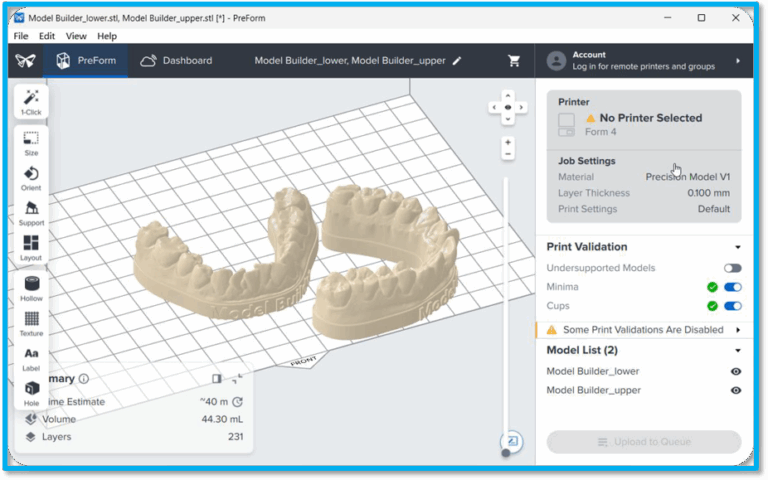Hide the Model Builder_upper model
Screen dimensions: 768x480
click(736, 390)
